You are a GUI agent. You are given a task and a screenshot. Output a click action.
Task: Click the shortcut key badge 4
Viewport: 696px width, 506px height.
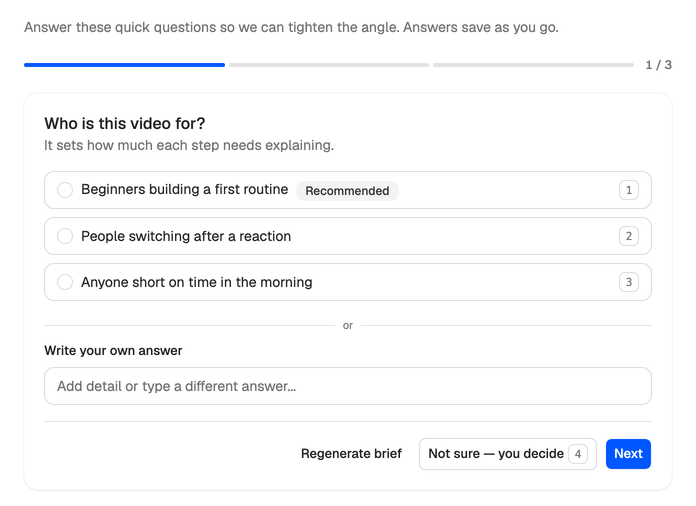point(578,454)
